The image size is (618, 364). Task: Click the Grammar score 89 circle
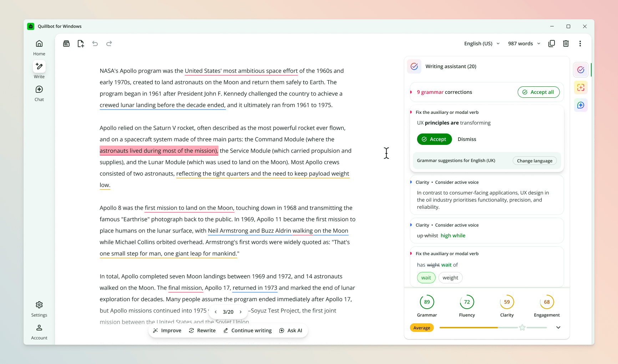point(427,302)
